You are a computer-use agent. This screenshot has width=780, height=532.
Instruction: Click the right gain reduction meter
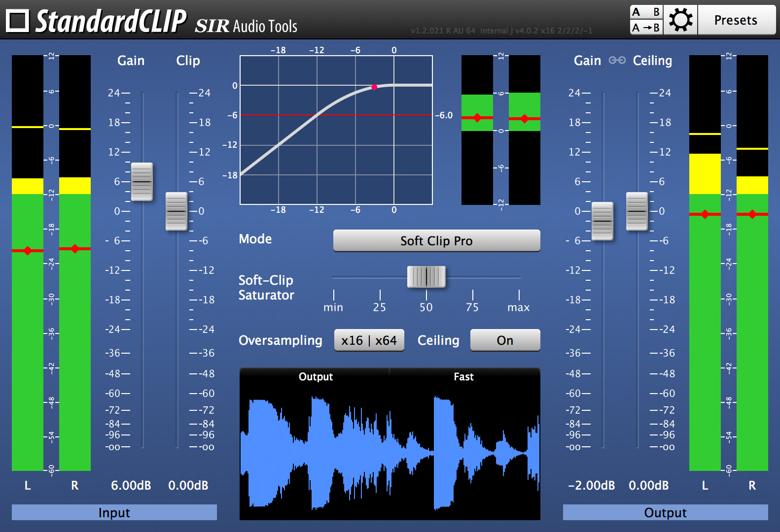coord(525,130)
